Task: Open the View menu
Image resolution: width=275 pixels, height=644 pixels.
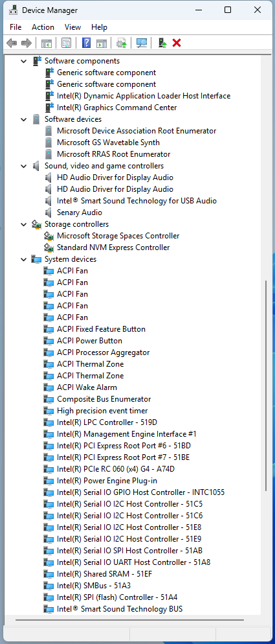Action: coord(72,27)
